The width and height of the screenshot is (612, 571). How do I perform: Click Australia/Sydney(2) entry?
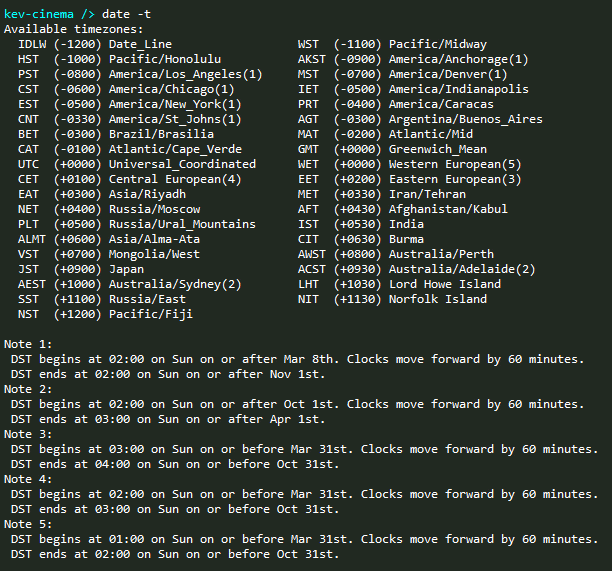(175, 284)
